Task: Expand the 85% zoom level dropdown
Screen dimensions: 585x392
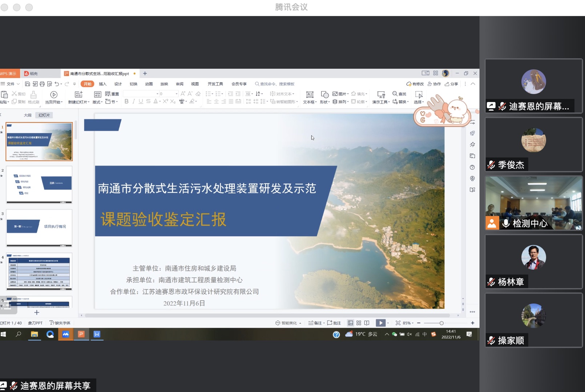Action: [x=413, y=323]
